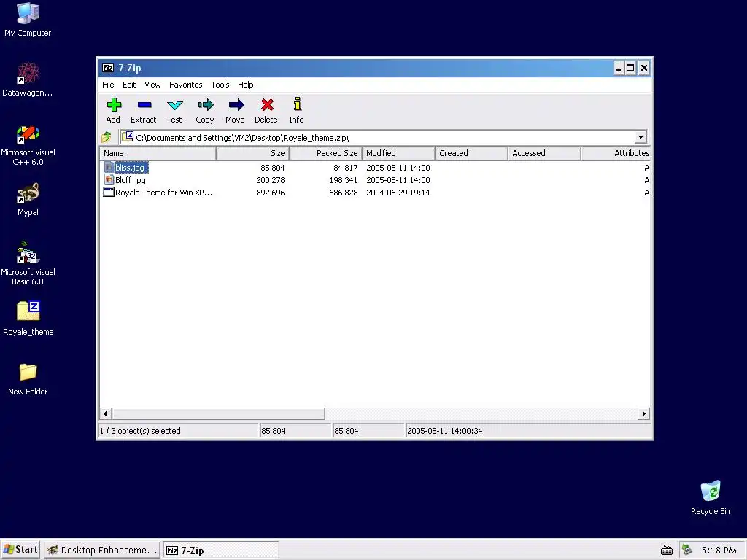The image size is (747, 560).
Task: Click the red Delete icon
Action: click(267, 105)
